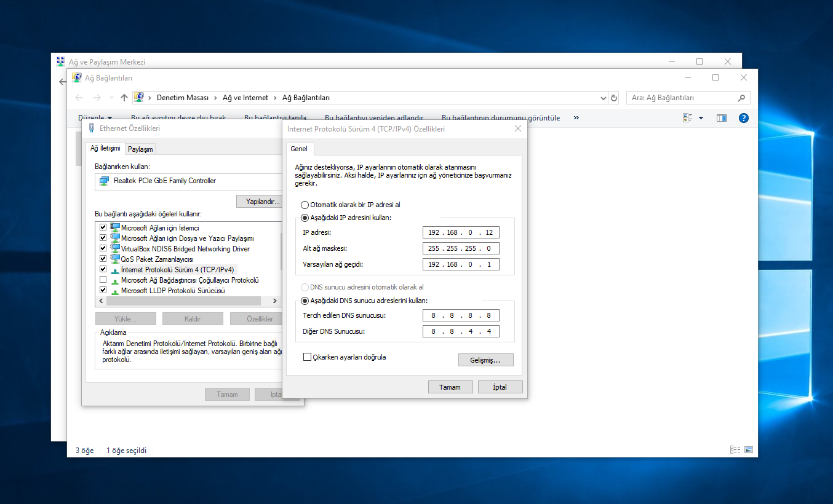The image size is (833, 504).
Task: Click the horizontal scrollbar thumb in items list
Action: 183,301
